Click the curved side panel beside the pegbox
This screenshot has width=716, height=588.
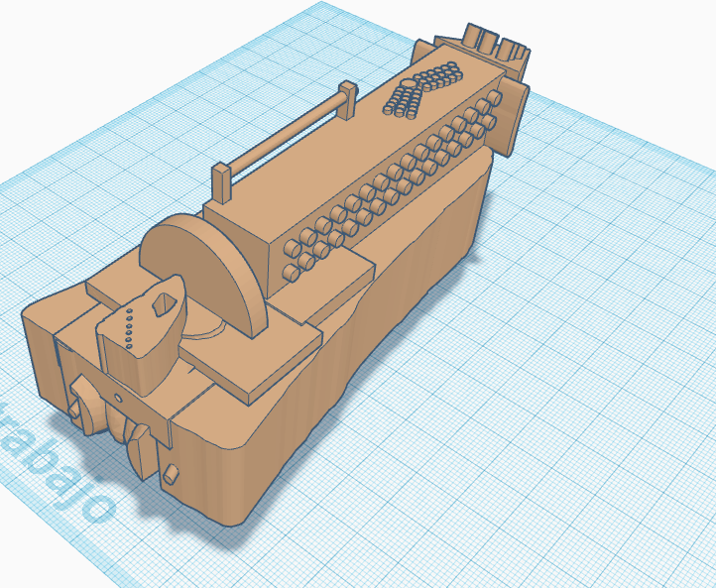coord(514,120)
